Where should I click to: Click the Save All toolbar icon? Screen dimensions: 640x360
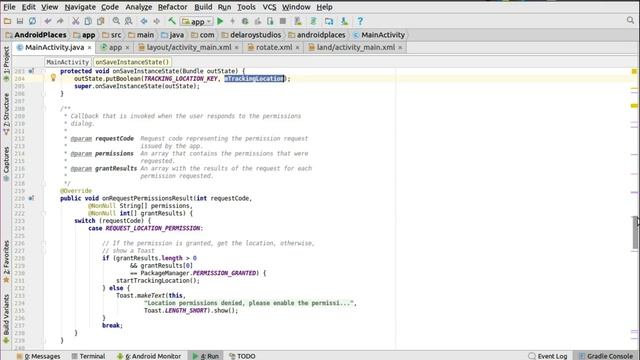(x=20, y=21)
